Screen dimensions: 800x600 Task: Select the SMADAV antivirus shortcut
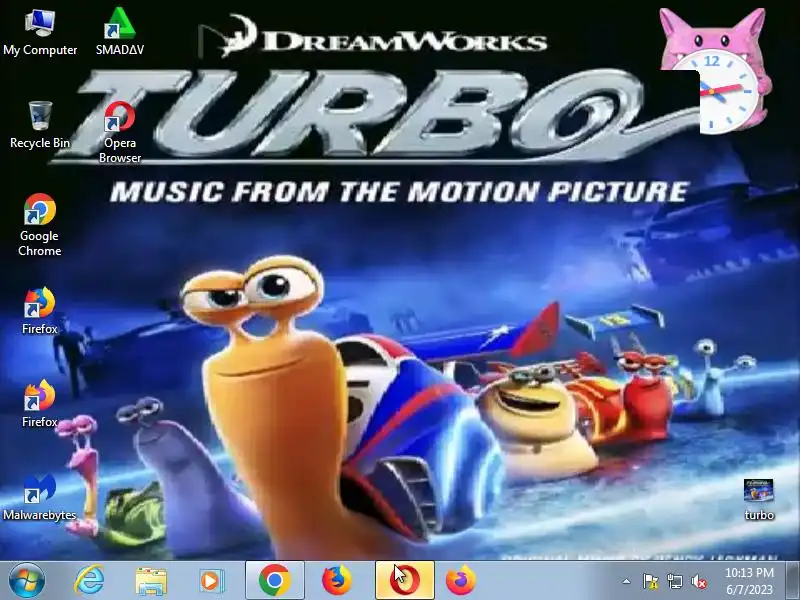(119, 32)
